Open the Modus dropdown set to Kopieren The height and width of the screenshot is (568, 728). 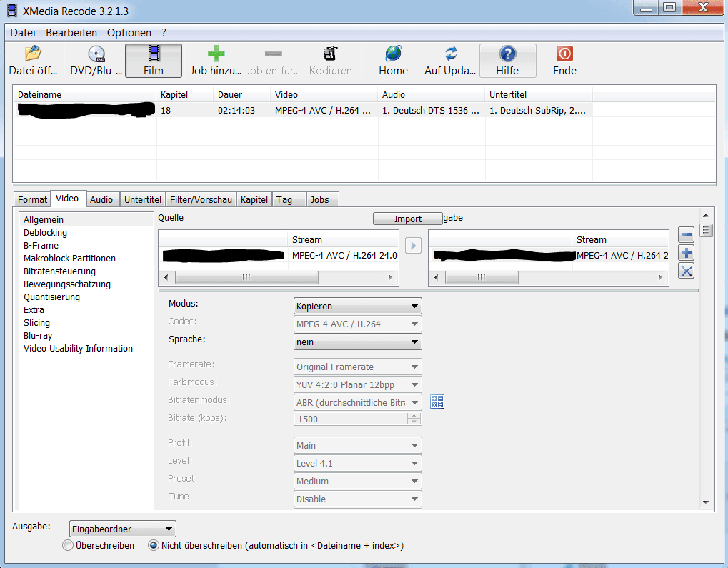point(357,306)
